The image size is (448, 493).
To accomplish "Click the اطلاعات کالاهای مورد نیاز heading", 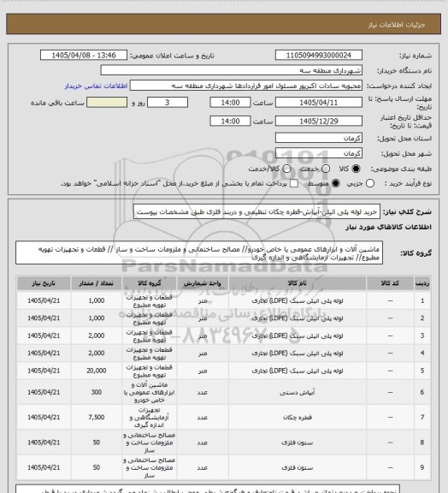I will (x=389, y=228).
